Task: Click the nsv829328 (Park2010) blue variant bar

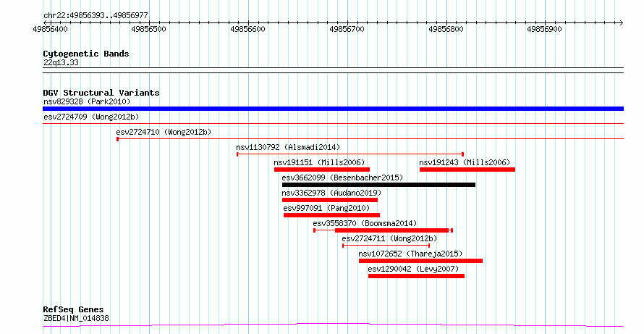Action: point(333,109)
